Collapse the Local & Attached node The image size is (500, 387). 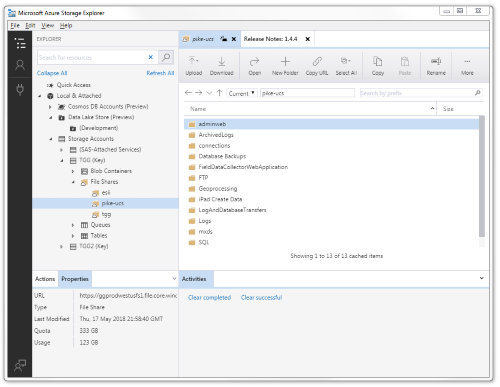click(x=39, y=96)
